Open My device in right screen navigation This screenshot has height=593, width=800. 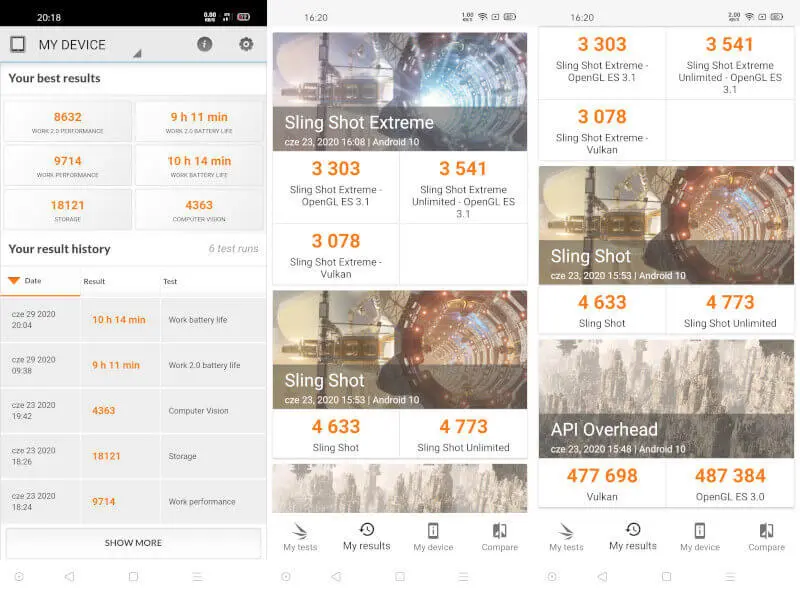[x=700, y=536]
